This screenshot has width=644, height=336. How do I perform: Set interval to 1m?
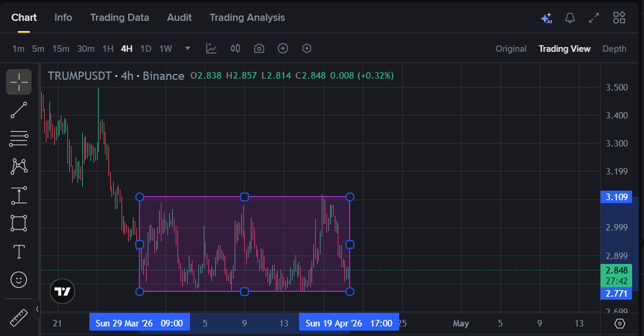coord(18,49)
